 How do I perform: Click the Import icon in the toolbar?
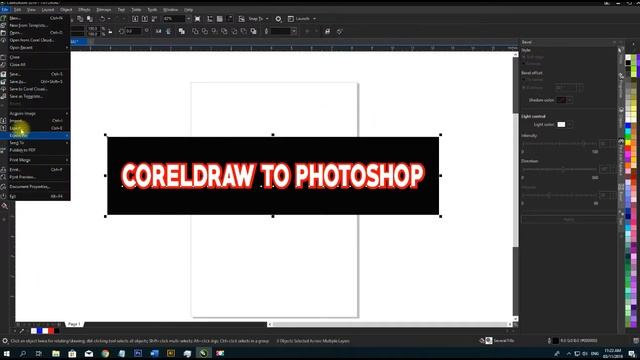coord(135,19)
